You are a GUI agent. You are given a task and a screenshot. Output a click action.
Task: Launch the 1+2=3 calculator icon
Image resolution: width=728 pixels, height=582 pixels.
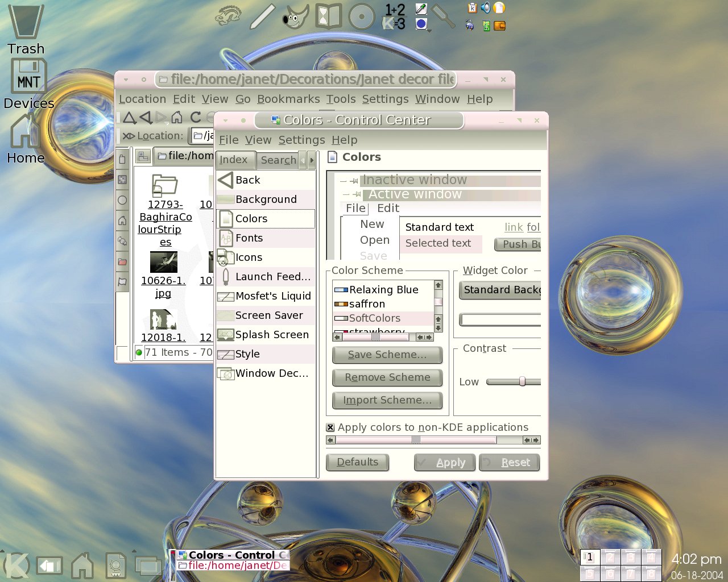(x=394, y=16)
